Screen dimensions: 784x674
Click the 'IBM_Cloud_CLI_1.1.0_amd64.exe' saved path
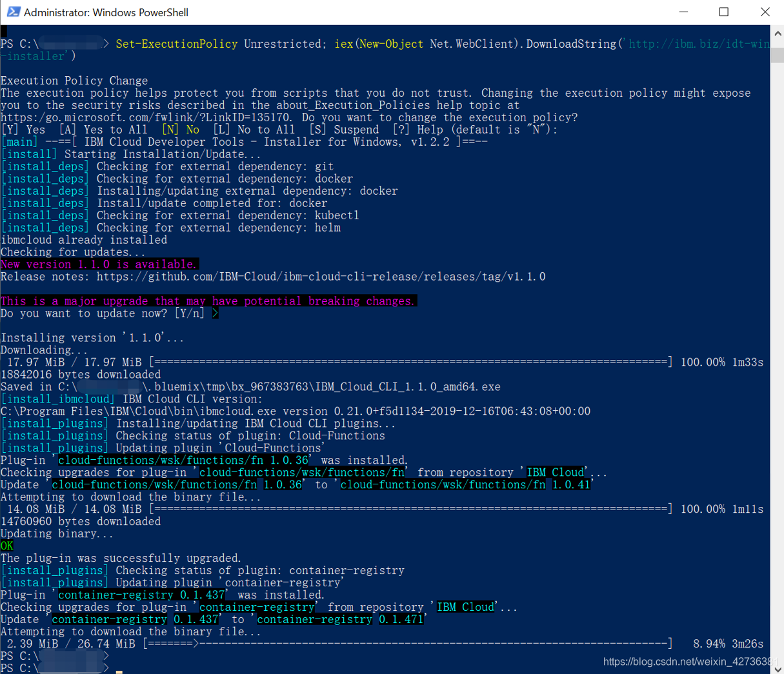[x=250, y=387]
